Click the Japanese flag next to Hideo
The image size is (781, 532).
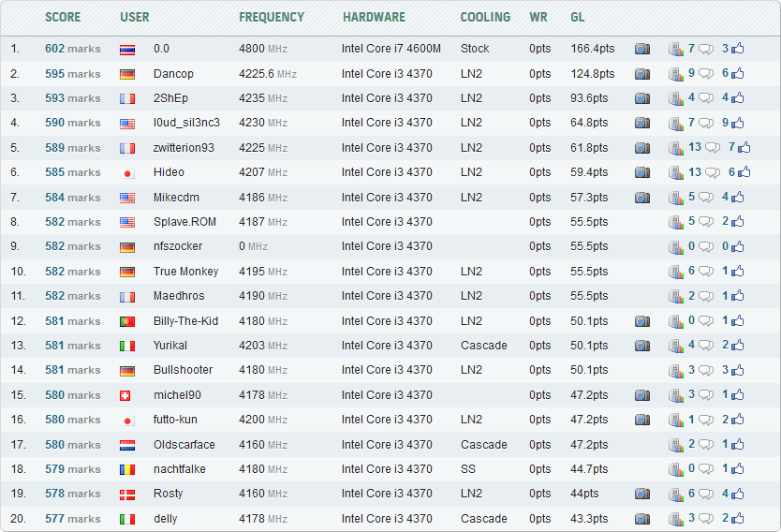127,172
